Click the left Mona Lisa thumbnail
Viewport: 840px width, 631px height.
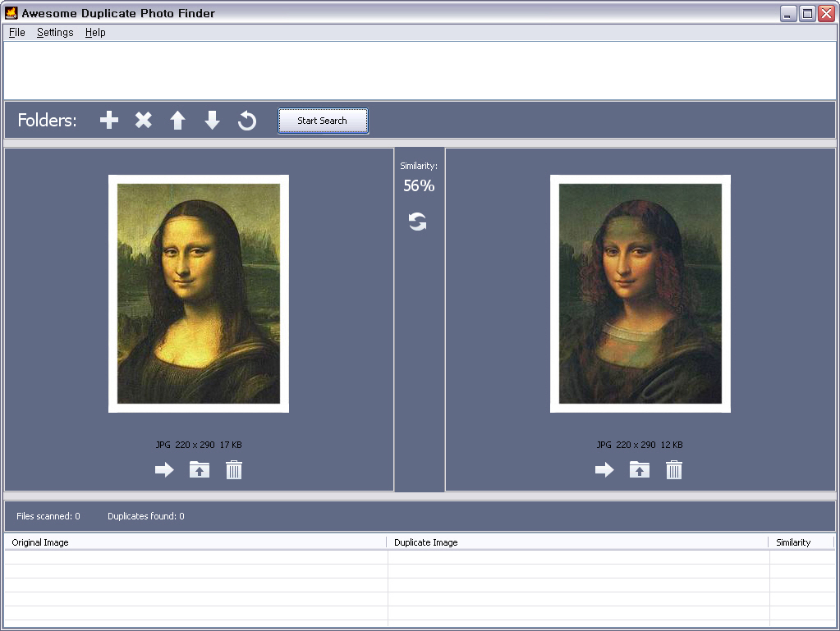pos(199,293)
